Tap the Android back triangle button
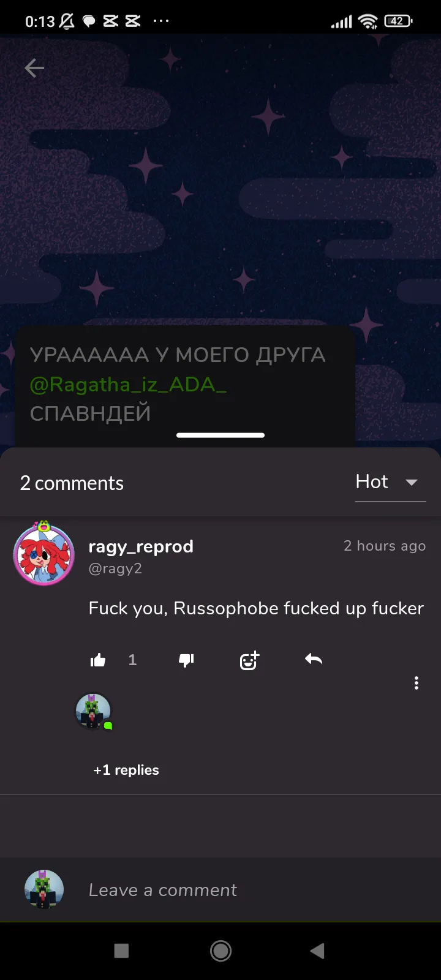This screenshot has height=980, width=441. click(317, 951)
